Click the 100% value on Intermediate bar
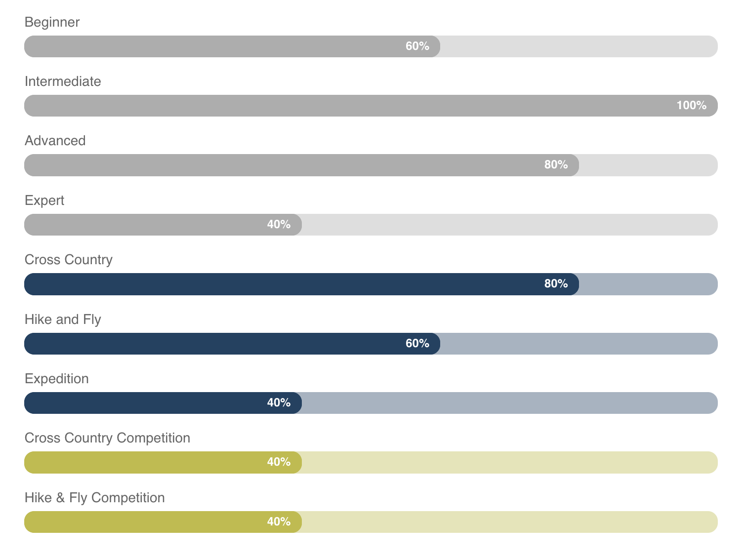745x560 pixels. click(x=691, y=106)
